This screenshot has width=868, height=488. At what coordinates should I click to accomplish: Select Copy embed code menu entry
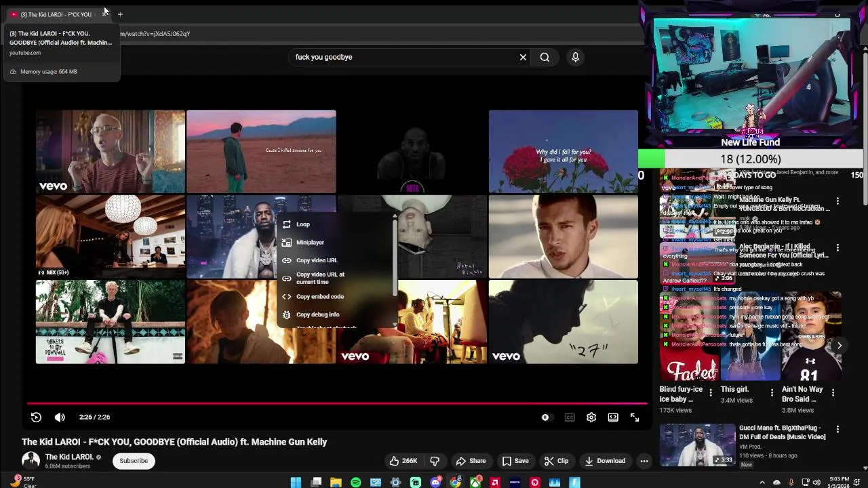335,297
